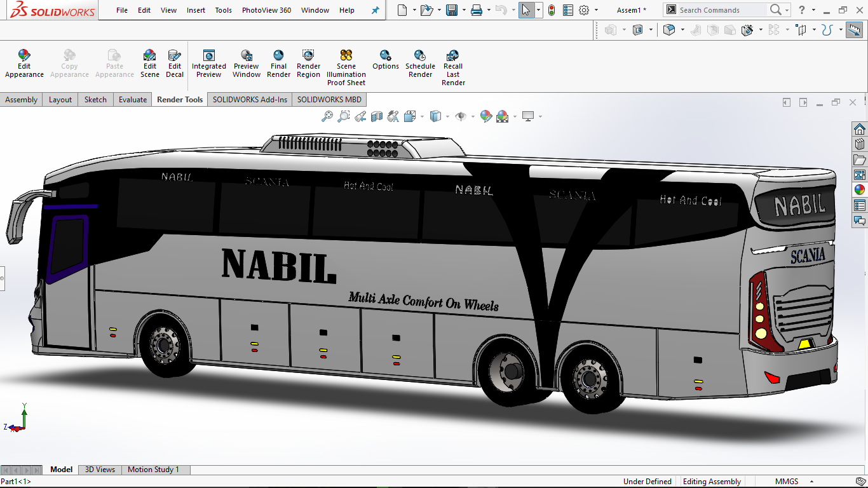The height and width of the screenshot is (488, 868).
Task: Open View Palette in task pane
Action: coord(860,175)
